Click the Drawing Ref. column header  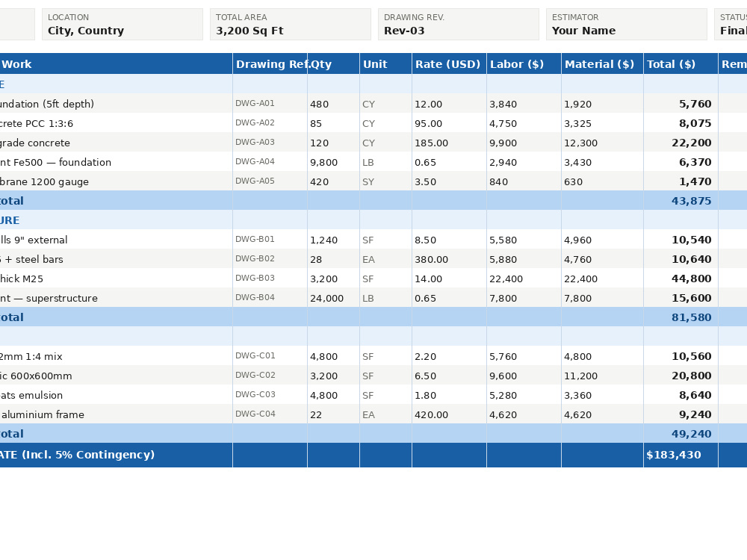270,63
